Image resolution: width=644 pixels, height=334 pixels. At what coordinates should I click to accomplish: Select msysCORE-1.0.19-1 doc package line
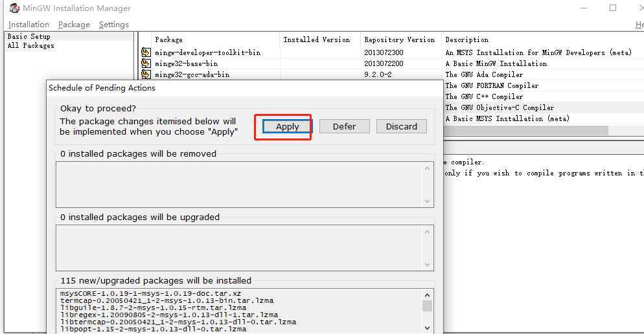[150, 293]
